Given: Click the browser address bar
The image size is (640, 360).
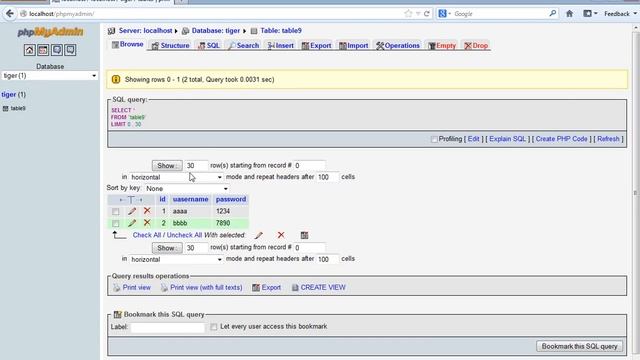Looking at the screenshot, I should (212, 14).
